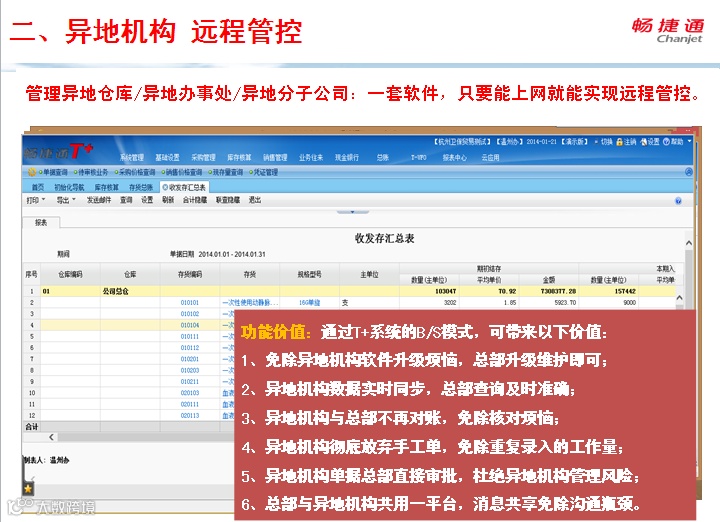Switch to the 首页 tab

[38, 187]
